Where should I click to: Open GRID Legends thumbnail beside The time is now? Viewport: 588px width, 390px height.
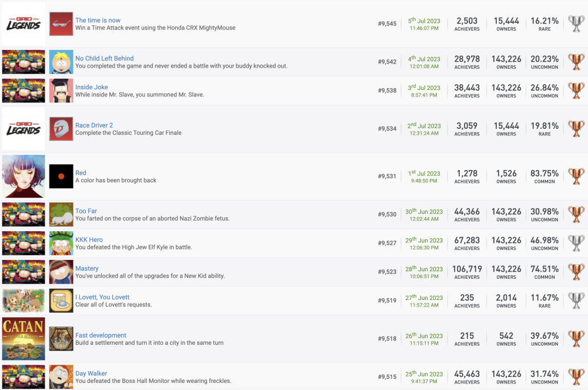(x=24, y=24)
